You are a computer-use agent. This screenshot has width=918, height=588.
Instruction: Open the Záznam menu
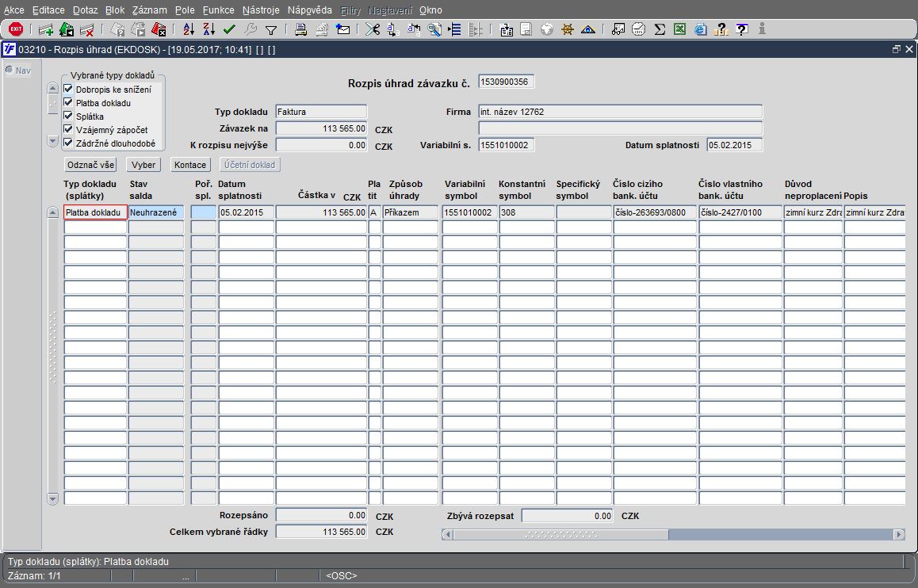coord(149,10)
